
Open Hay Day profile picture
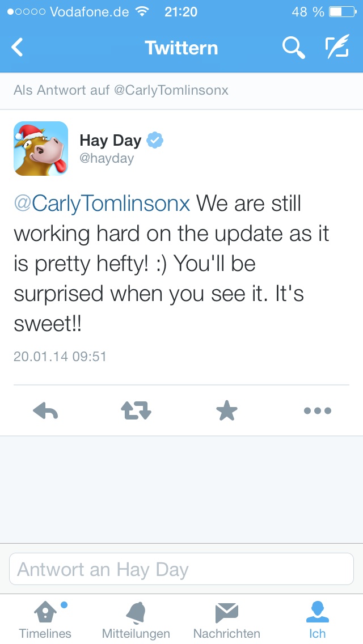[41, 149]
